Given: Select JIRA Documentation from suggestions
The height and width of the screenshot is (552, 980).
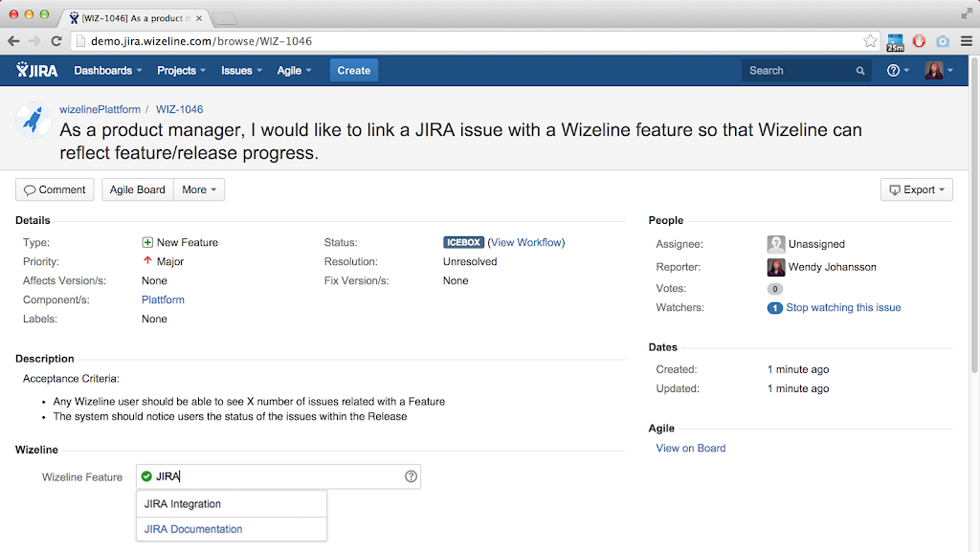Looking at the screenshot, I should (x=193, y=529).
